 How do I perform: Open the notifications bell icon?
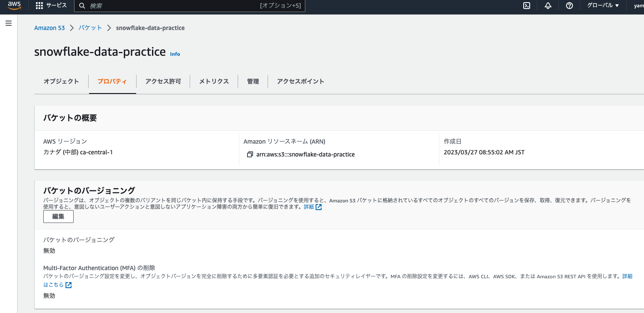548,6
